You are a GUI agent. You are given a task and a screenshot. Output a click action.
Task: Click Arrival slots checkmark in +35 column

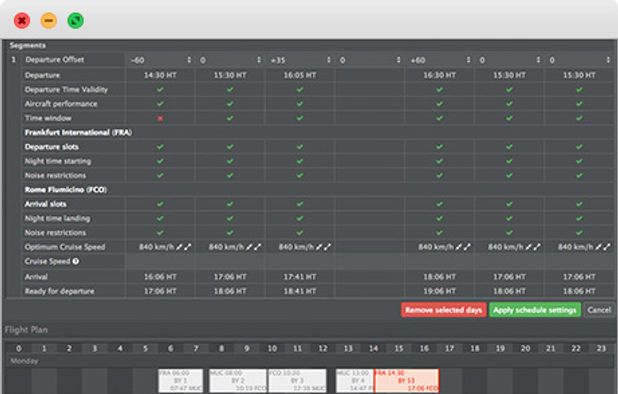pyautogui.click(x=300, y=204)
